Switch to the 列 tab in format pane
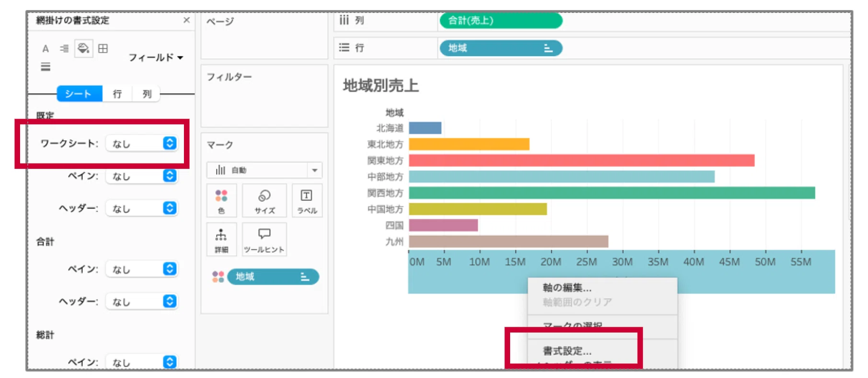This screenshot has width=868, height=378. 147,94
